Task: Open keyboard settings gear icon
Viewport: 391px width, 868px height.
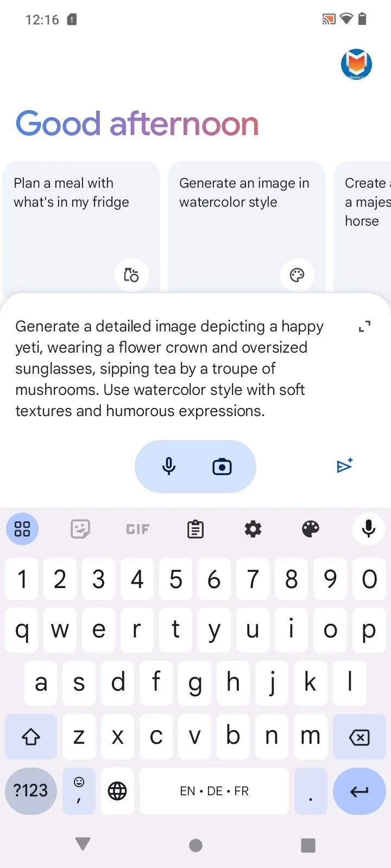Action: (253, 529)
